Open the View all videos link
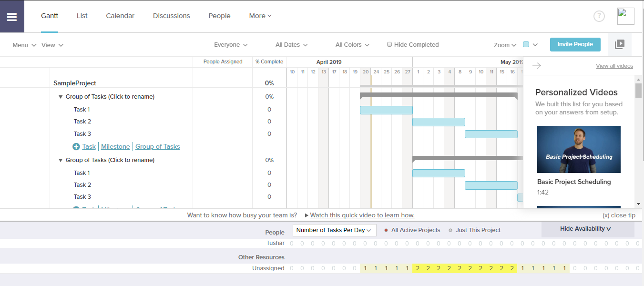Viewport: 644px width, 286px height. point(614,65)
